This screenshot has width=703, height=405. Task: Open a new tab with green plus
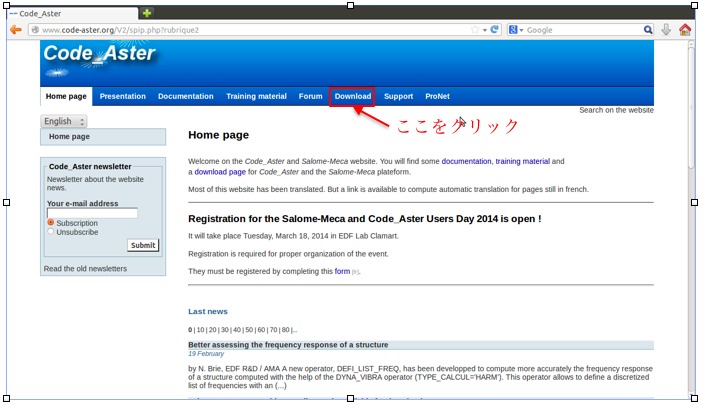coord(147,13)
